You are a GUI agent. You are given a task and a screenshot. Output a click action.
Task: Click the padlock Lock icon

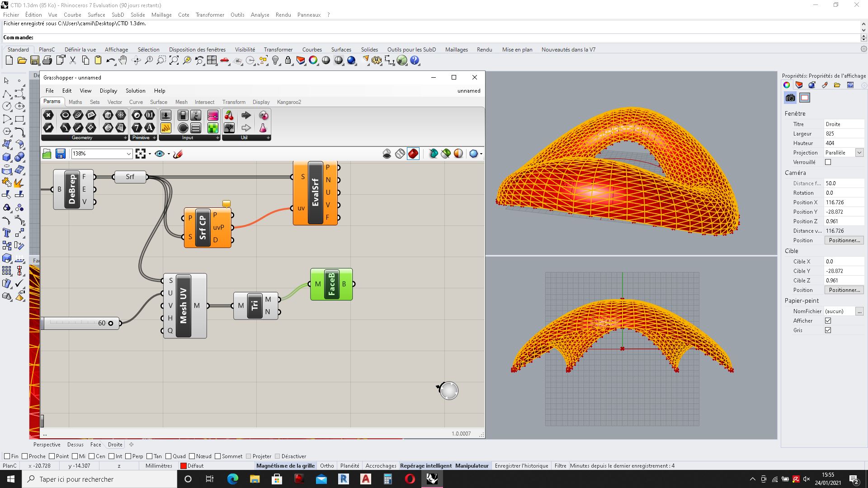coord(288,60)
